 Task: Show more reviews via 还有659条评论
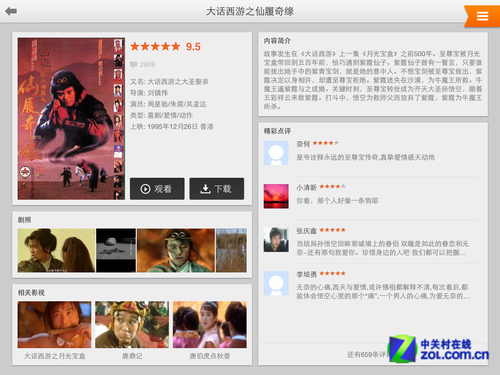tap(368, 354)
